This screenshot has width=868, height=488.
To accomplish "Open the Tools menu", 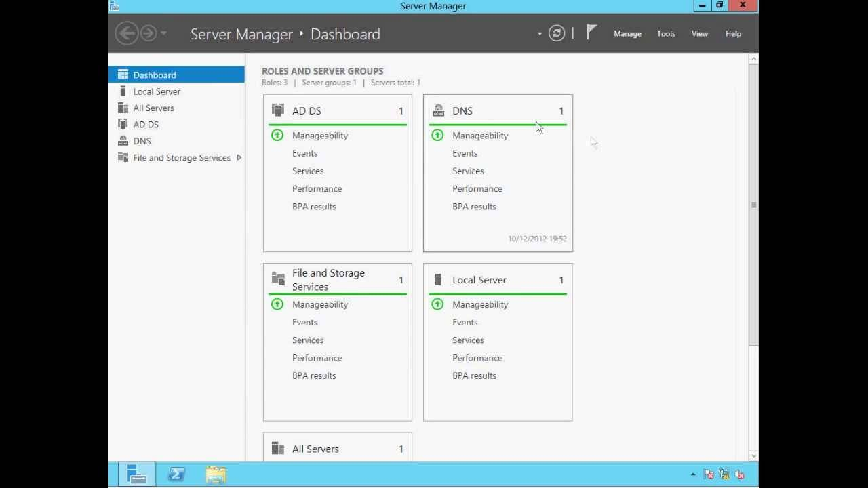I will (665, 33).
